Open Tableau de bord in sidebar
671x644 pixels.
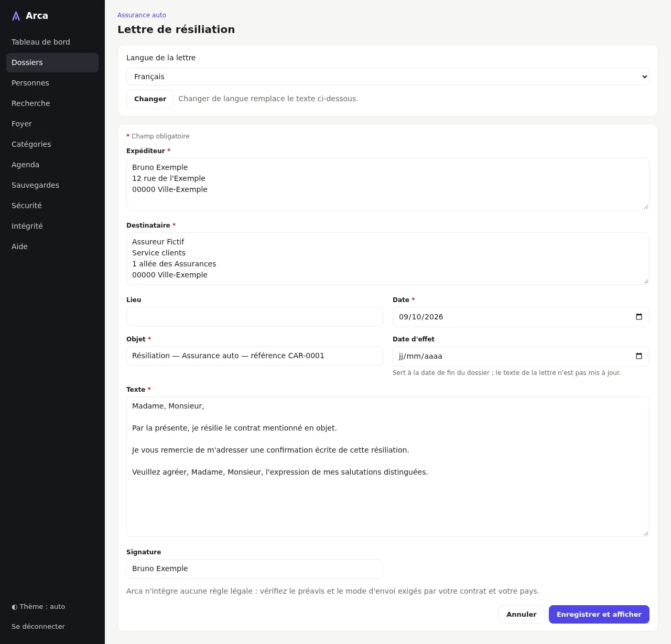click(52, 42)
